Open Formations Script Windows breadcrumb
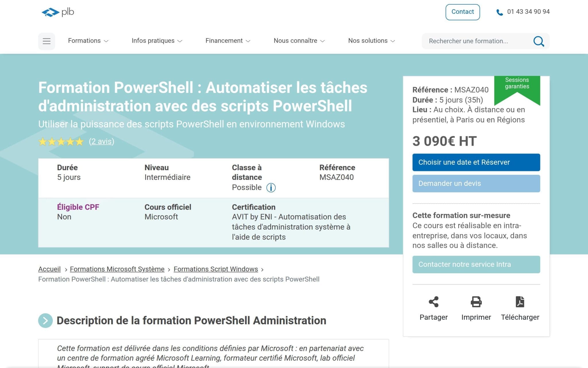Screen dimensions: 588x368 (216, 269)
